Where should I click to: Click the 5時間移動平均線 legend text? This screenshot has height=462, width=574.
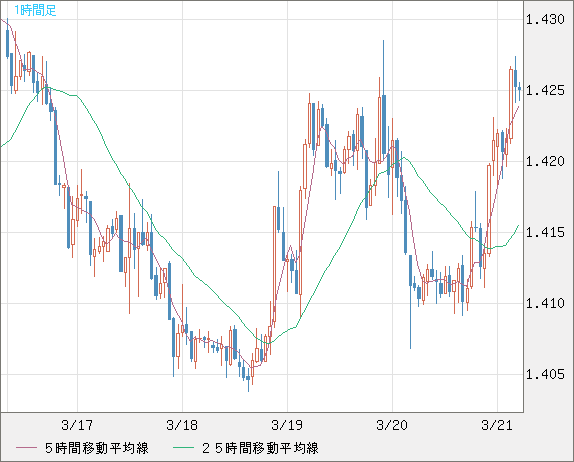[97, 448]
